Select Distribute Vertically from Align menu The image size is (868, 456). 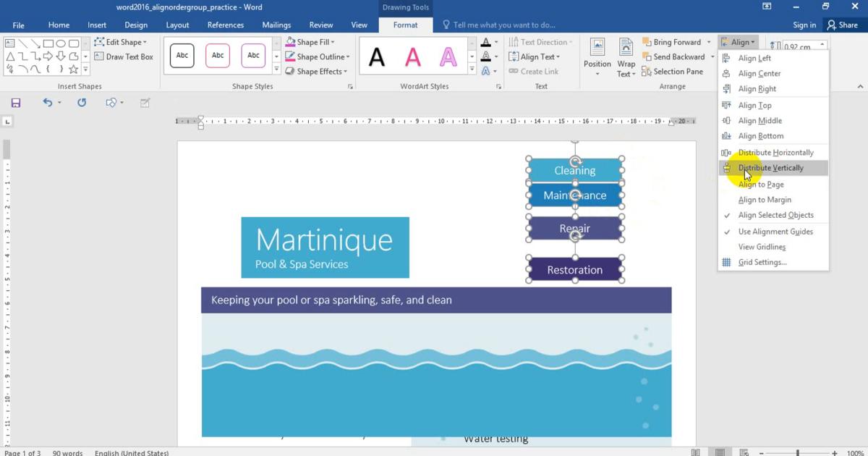770,168
